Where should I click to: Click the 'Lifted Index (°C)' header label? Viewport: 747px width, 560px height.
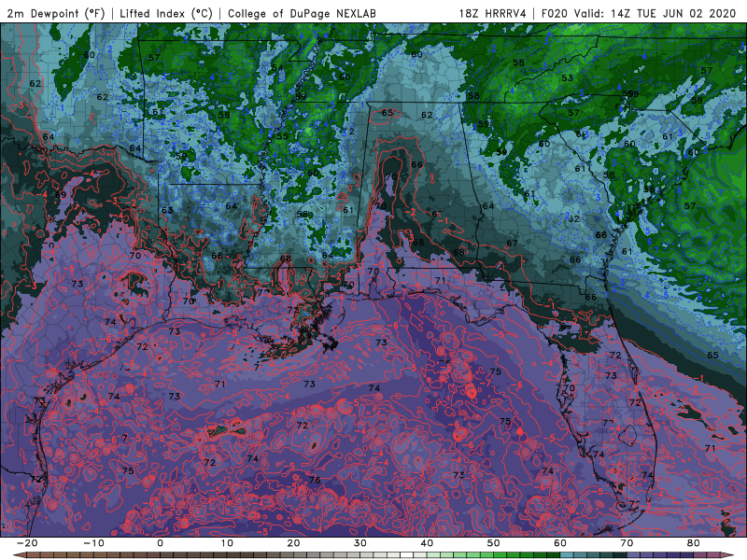tap(166, 13)
